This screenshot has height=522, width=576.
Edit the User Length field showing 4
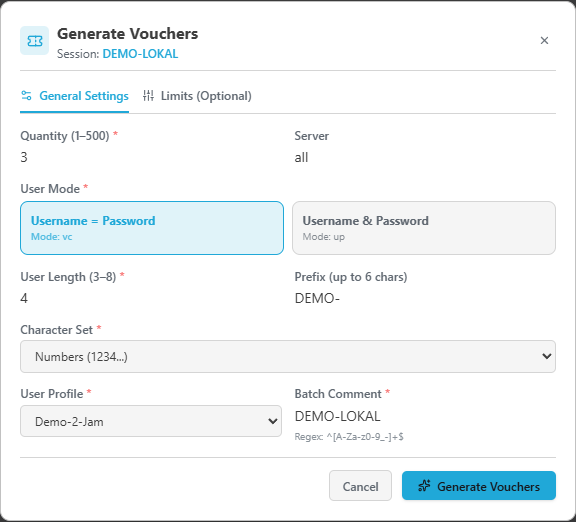click(152, 298)
